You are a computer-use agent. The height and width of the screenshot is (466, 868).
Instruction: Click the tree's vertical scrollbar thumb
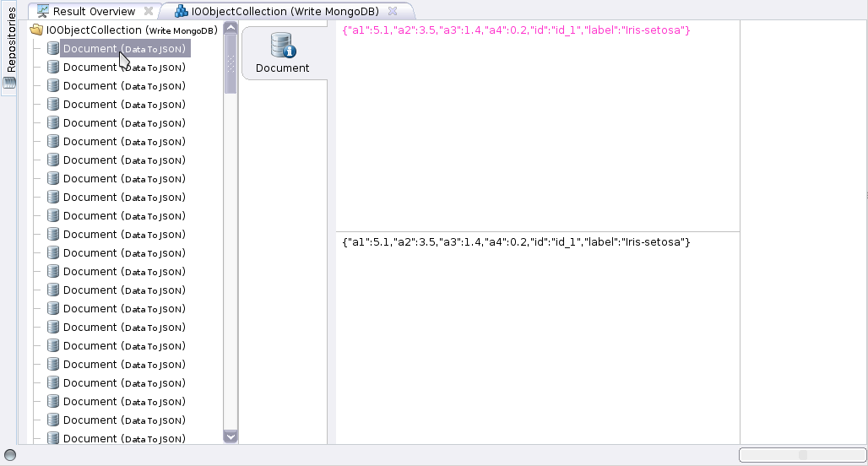(x=231, y=63)
